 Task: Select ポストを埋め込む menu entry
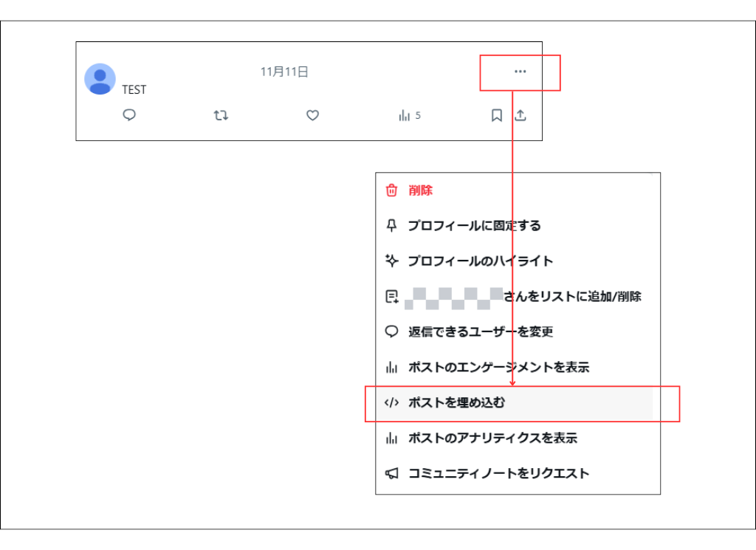pyautogui.click(x=456, y=402)
